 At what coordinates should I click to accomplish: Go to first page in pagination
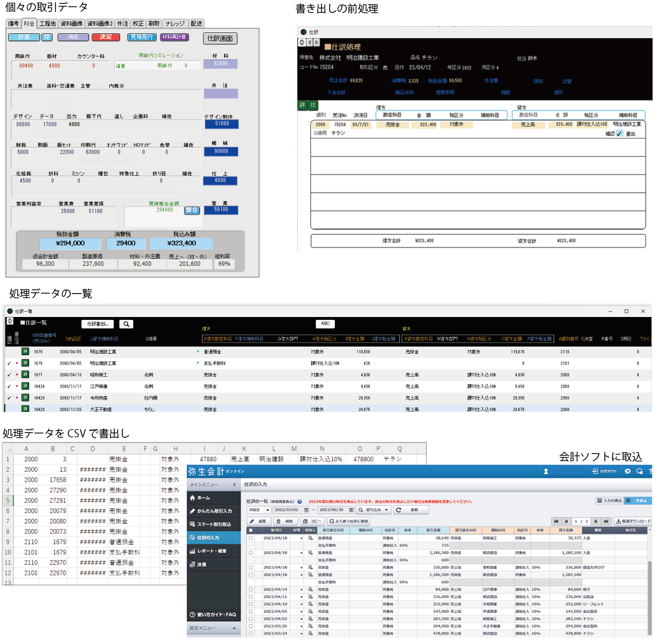pos(556,521)
